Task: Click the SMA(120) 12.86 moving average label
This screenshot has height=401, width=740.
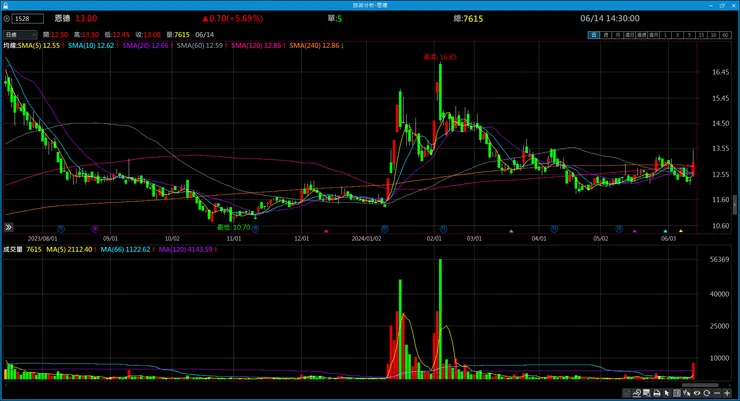Action: coord(256,46)
